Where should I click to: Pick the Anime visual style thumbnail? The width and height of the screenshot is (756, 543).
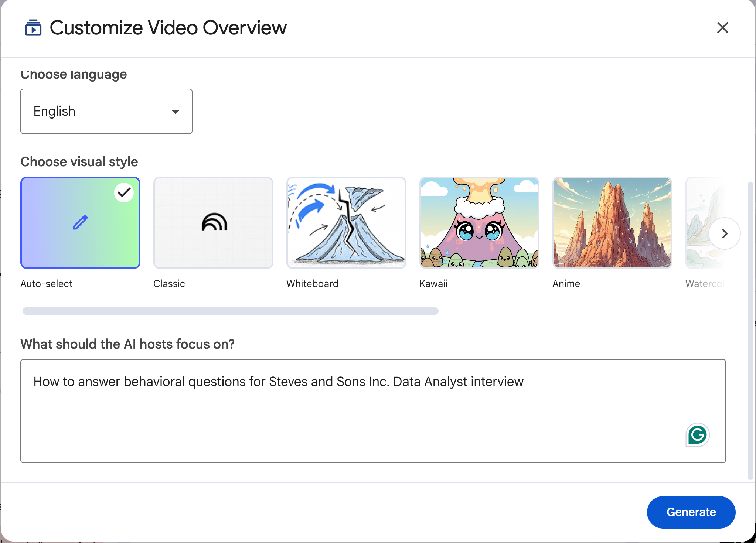click(x=612, y=222)
